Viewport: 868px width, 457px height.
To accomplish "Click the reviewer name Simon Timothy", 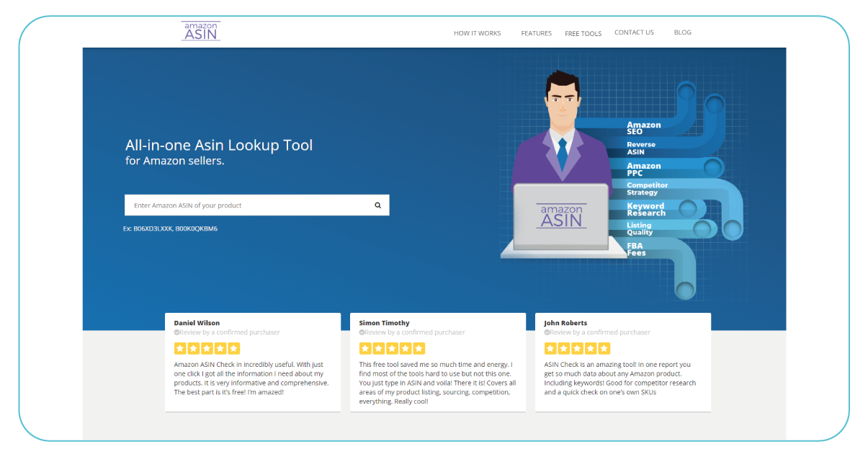I will [x=384, y=323].
